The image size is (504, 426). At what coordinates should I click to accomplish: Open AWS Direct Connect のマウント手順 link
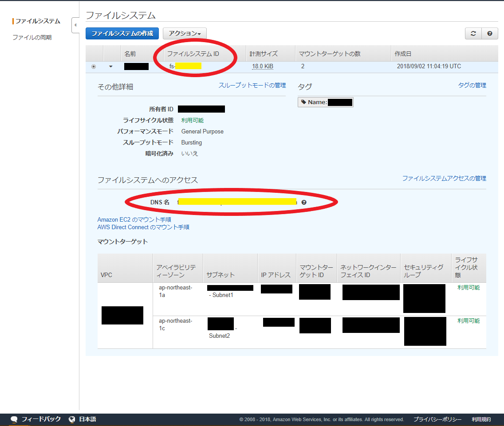(x=143, y=227)
